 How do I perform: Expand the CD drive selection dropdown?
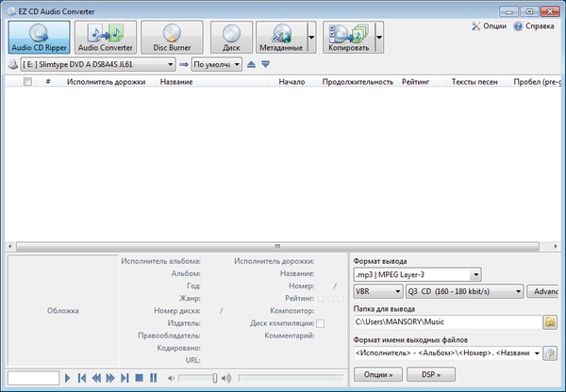click(x=170, y=64)
